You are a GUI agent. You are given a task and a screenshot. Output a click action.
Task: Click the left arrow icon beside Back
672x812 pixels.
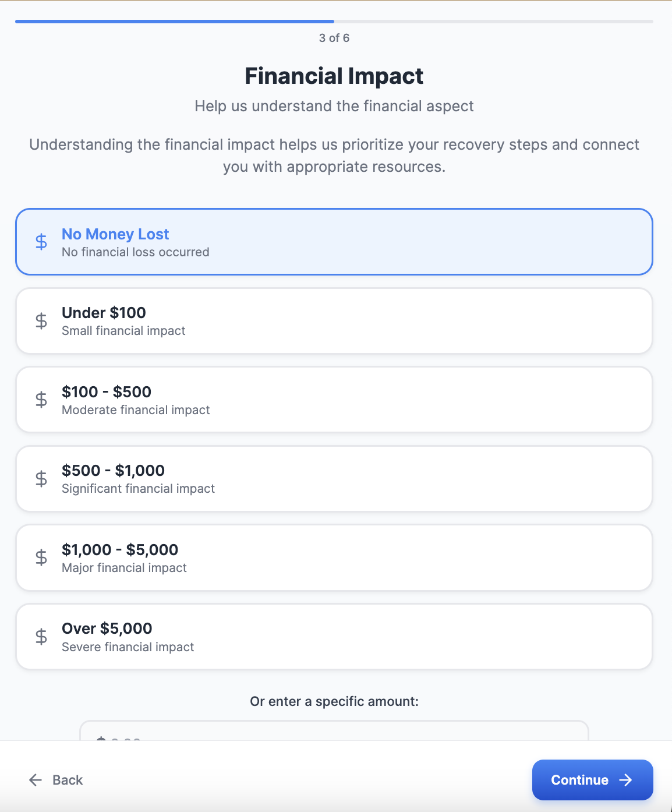point(36,780)
